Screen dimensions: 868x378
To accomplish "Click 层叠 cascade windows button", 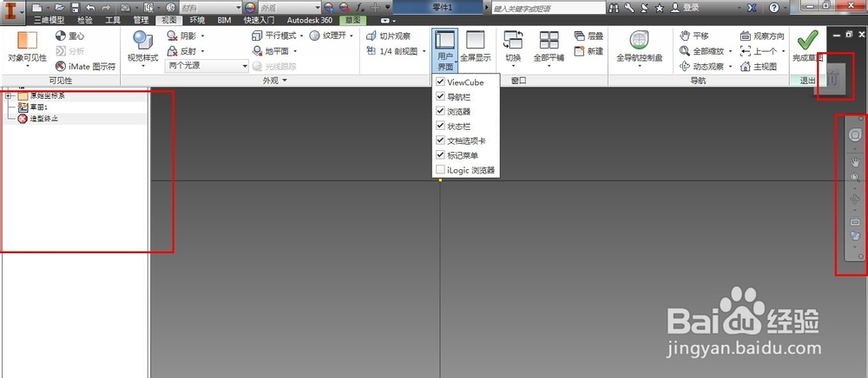I will coord(589,36).
